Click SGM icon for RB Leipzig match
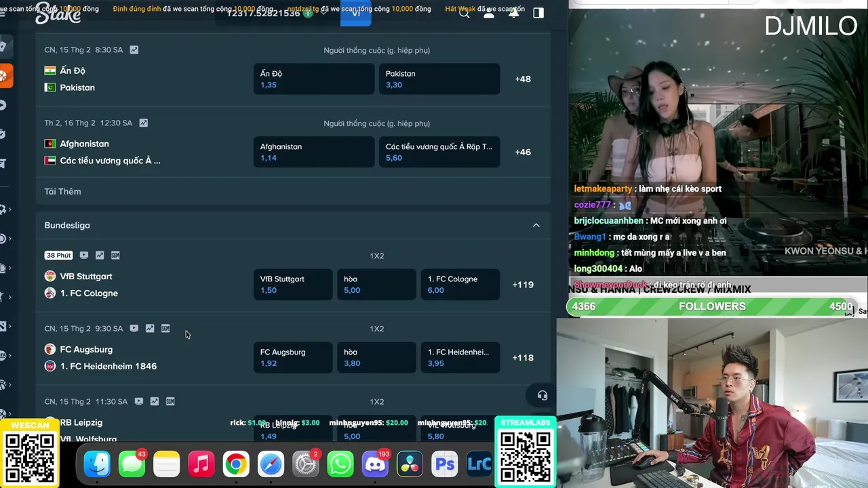Viewport: 868px width, 488px height. pos(170,402)
